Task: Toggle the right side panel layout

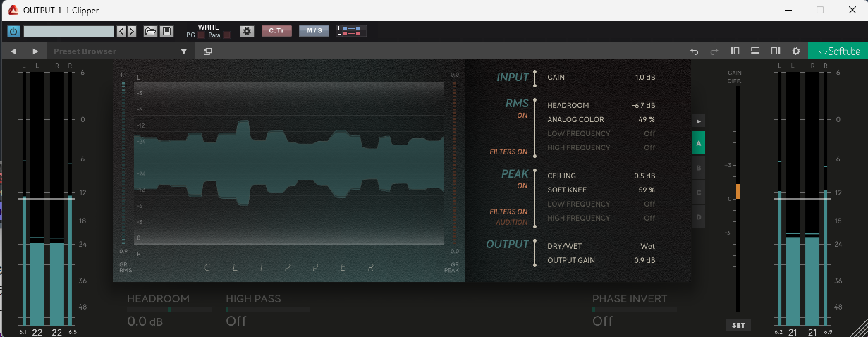Action: pyautogui.click(x=775, y=51)
